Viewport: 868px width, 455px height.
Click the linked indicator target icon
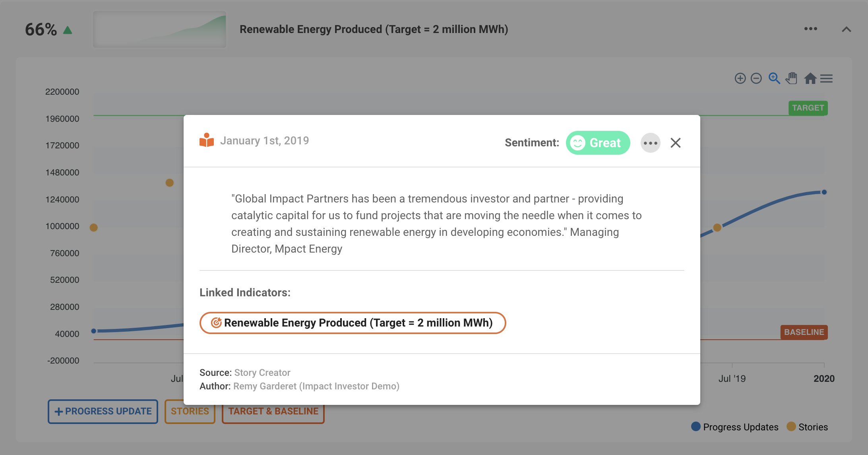point(215,322)
